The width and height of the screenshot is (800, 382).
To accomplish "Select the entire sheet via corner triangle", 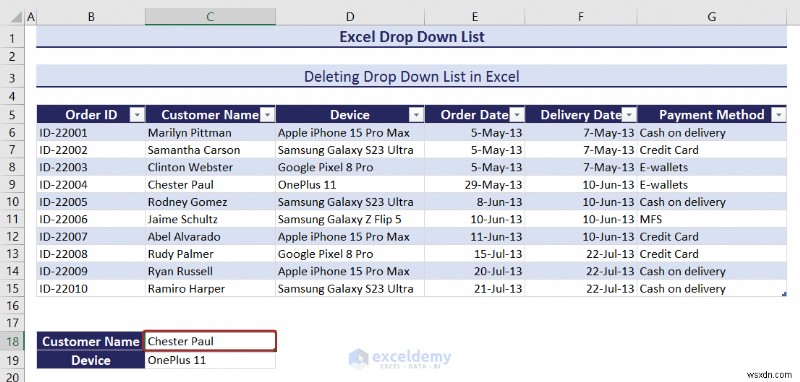I will click(16, 17).
